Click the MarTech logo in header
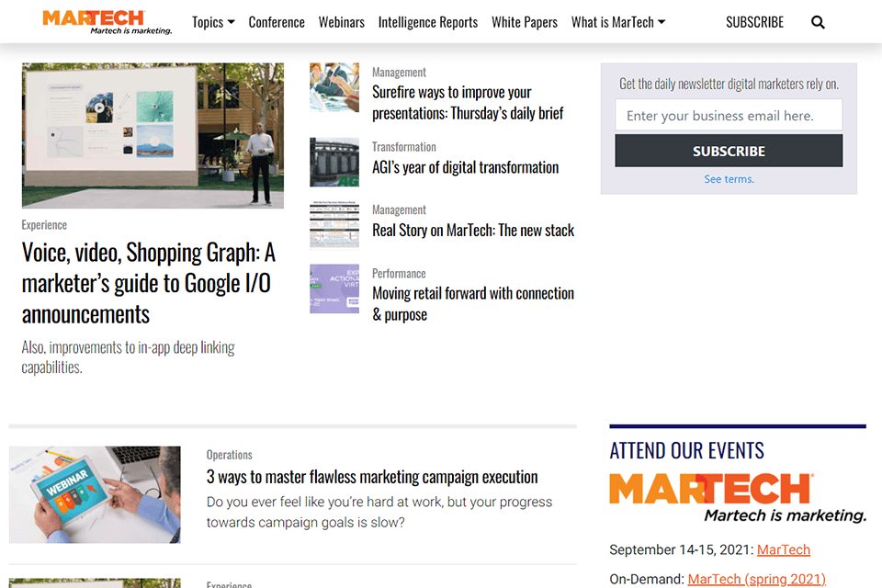This screenshot has width=882, height=588. coord(107,22)
